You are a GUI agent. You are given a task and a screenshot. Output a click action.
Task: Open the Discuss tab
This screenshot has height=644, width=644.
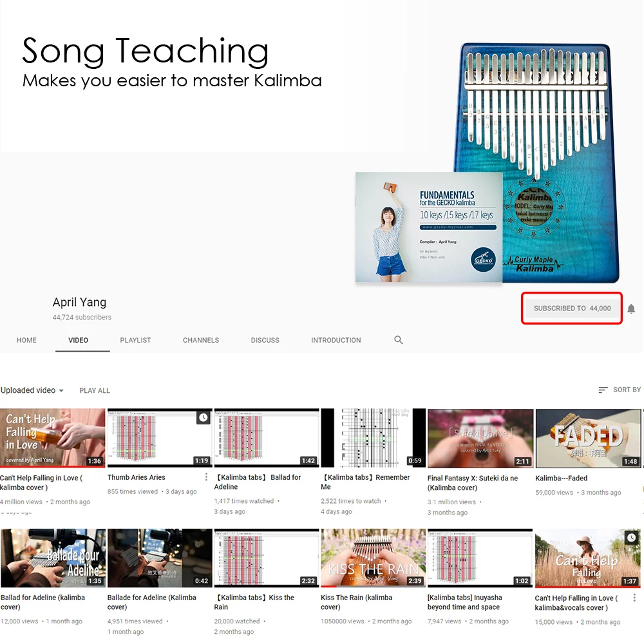pos(265,340)
